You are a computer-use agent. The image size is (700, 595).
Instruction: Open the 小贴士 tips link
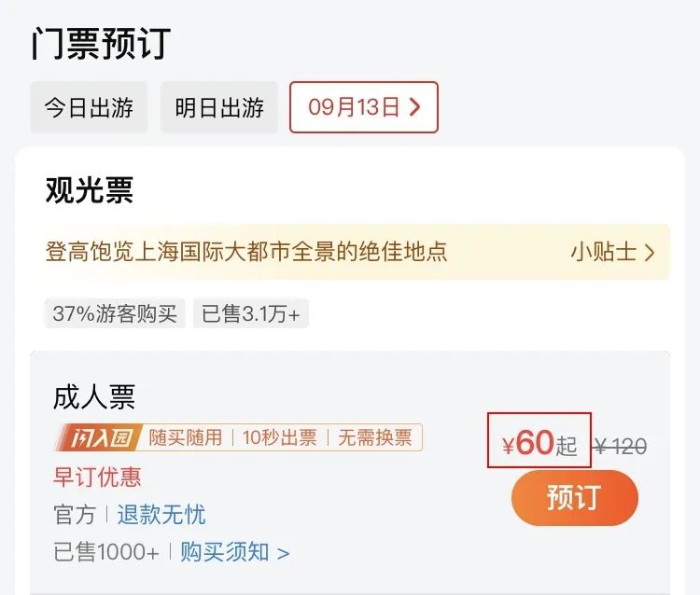click(x=613, y=252)
